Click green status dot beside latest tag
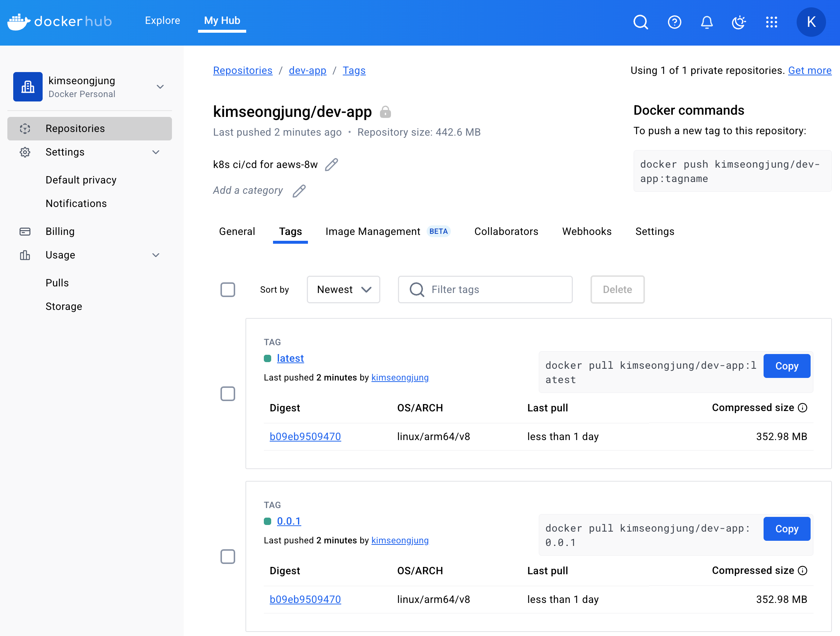This screenshot has width=840, height=636. click(268, 358)
